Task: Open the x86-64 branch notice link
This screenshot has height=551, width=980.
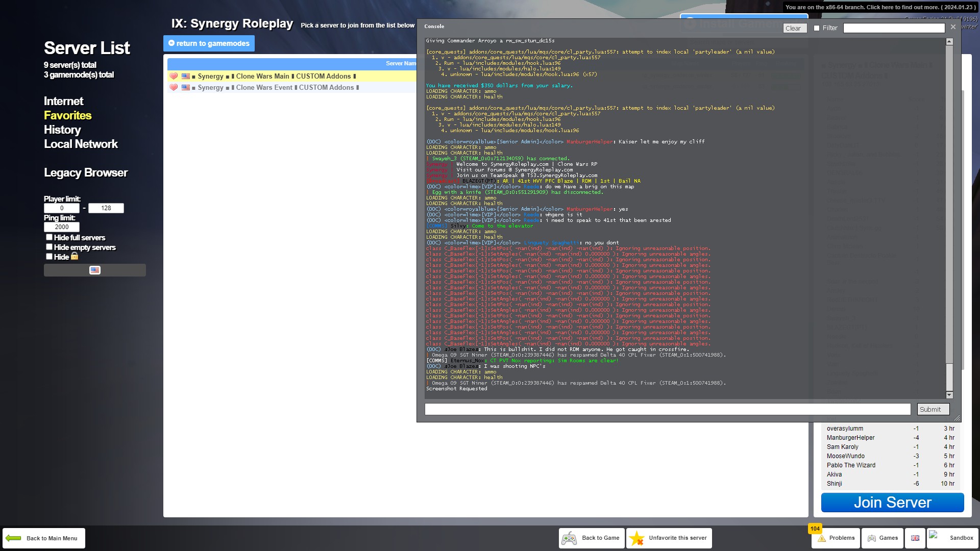Action: click(880, 7)
